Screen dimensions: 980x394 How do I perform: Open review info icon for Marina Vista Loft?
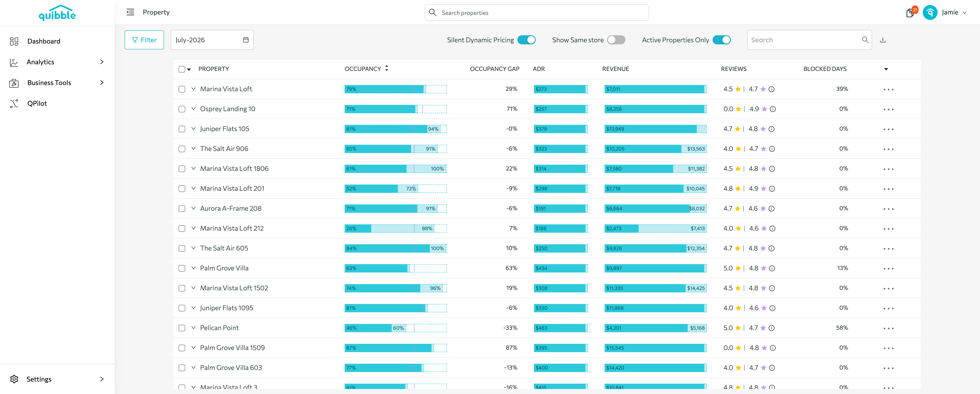tap(772, 89)
